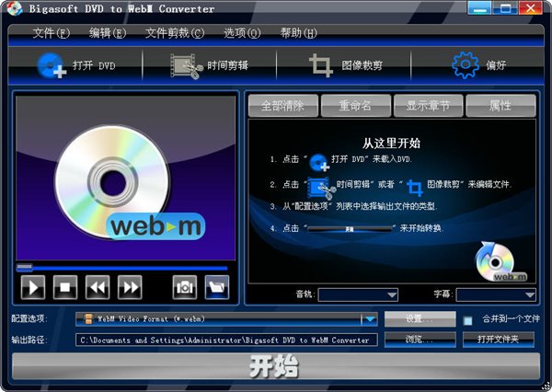Image resolution: width=552 pixels, height=392 pixels.
Task: Open the snapshot folder icon
Action: 217,287
